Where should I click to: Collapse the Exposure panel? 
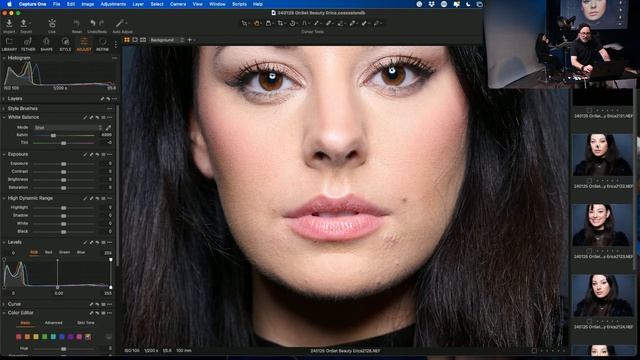4,154
